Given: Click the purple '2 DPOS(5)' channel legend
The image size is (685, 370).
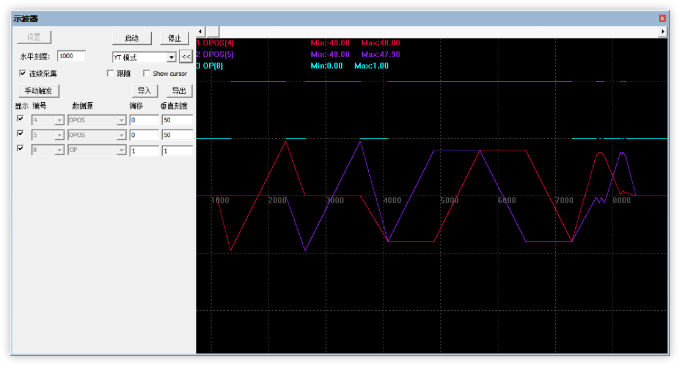Looking at the screenshot, I should coord(215,54).
